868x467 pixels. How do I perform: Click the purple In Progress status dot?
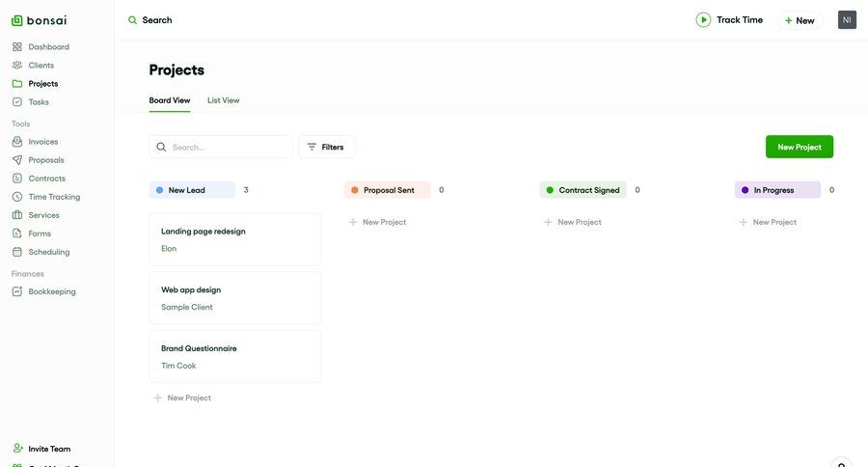pos(746,190)
